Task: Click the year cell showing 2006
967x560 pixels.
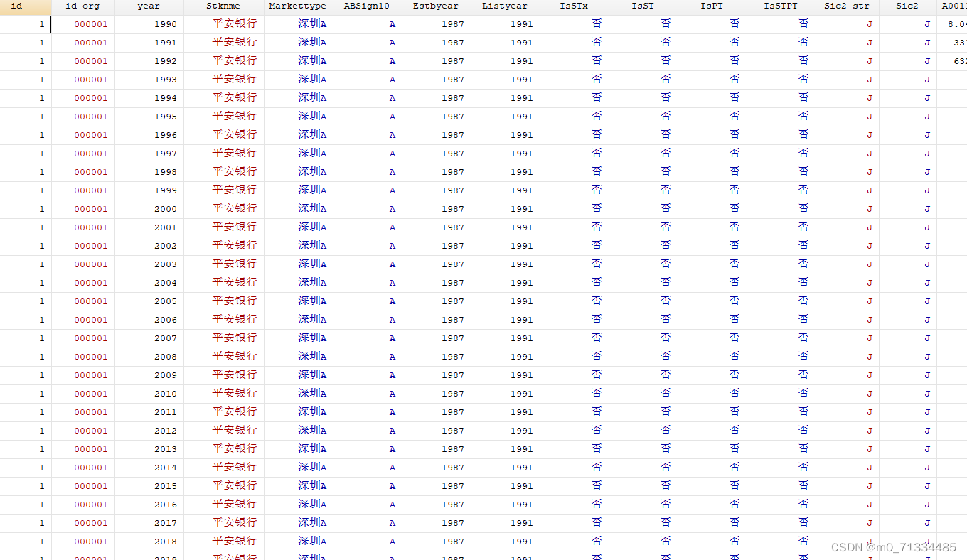Action: coord(149,320)
